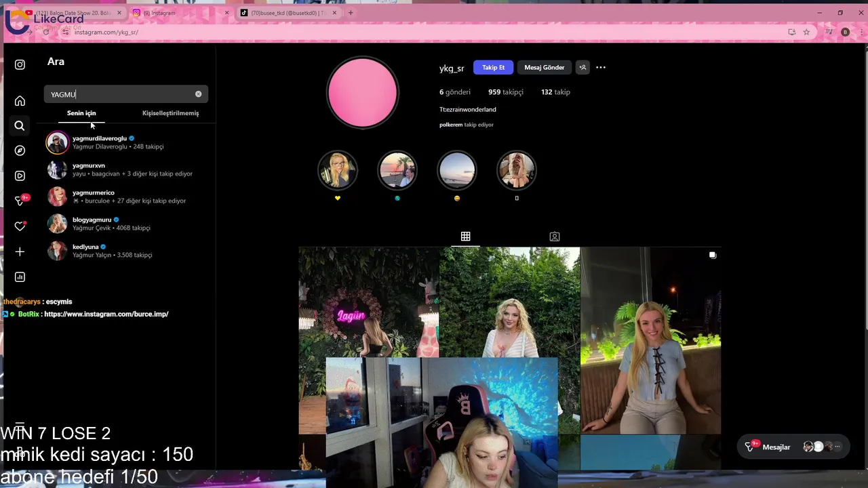868x488 pixels.
Task: Close the YouTube browser tab
Action: pos(119,13)
